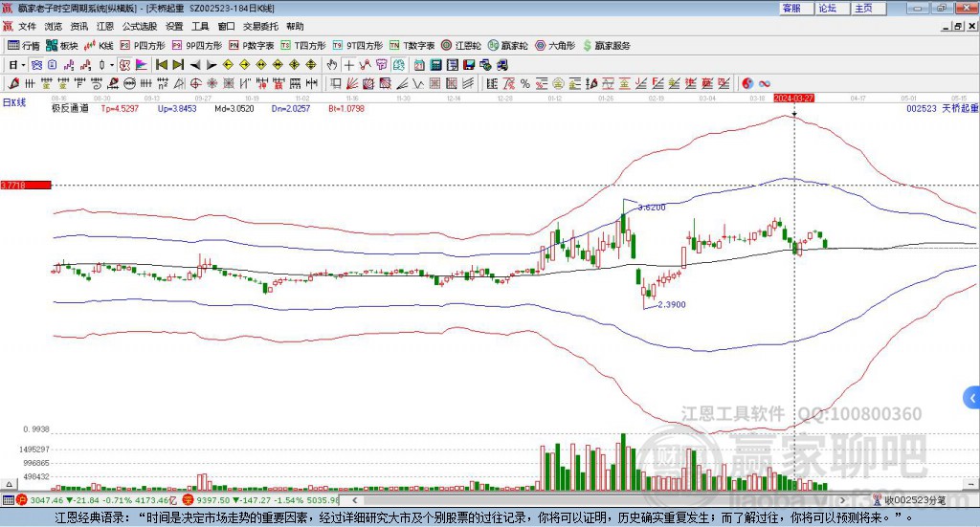Open the 六角形 hexagon tool

point(555,46)
